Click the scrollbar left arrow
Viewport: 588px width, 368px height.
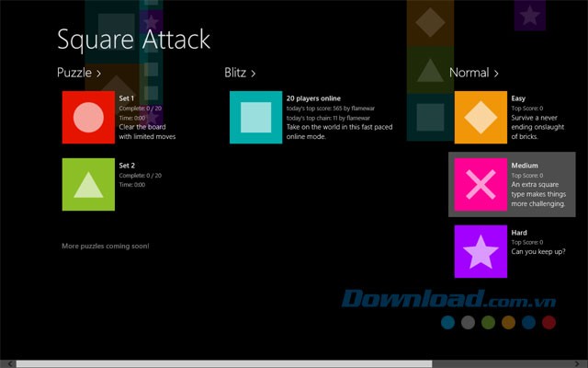pyautogui.click(x=5, y=363)
